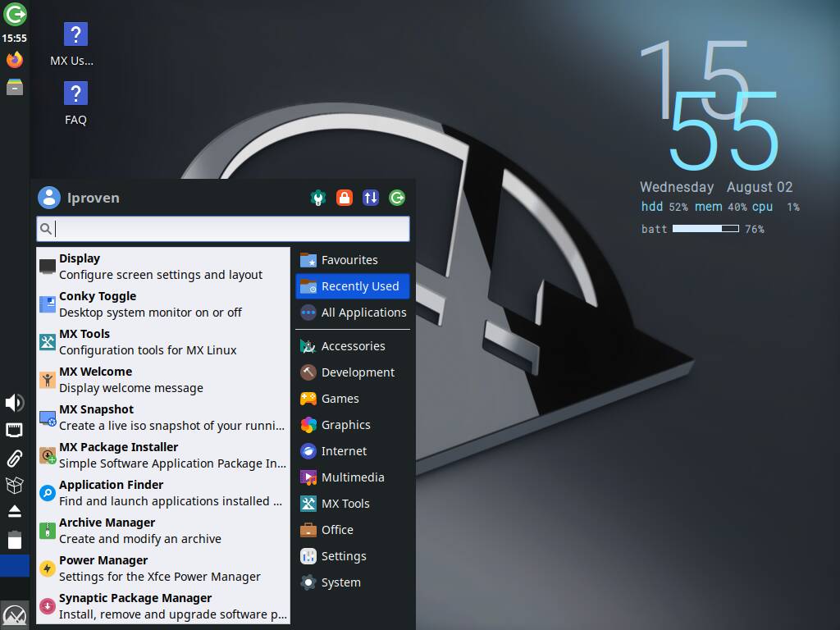Click the green log out icon in the menu
The width and height of the screenshot is (840, 630).
pos(397,198)
